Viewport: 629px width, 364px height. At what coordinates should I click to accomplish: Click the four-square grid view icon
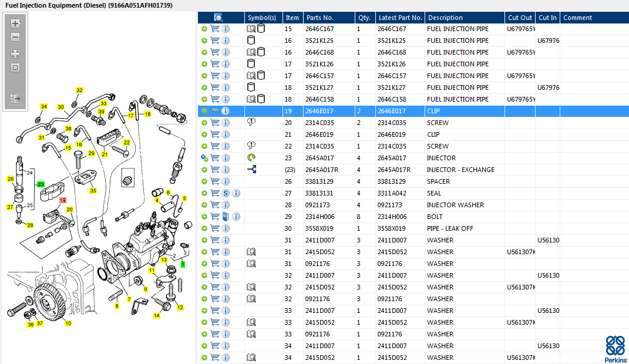coord(15,54)
